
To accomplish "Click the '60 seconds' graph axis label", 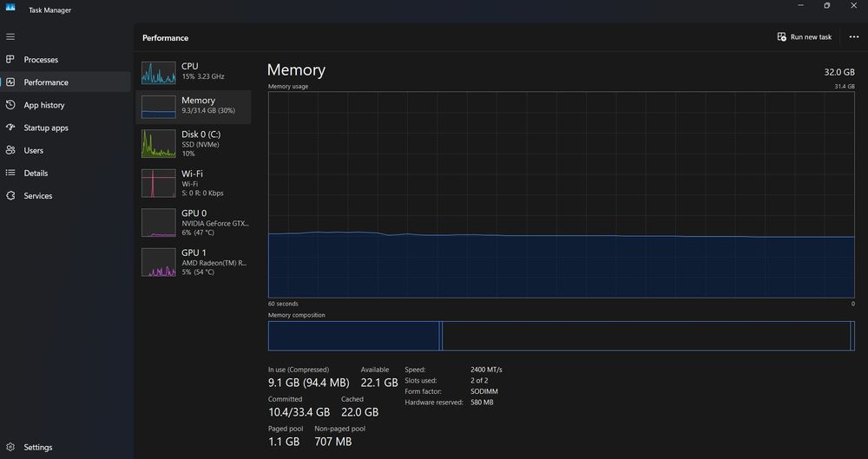I will (x=283, y=304).
